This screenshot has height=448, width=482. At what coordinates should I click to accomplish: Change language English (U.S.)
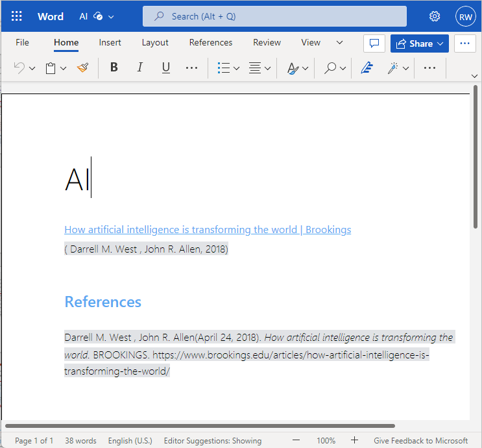click(130, 441)
